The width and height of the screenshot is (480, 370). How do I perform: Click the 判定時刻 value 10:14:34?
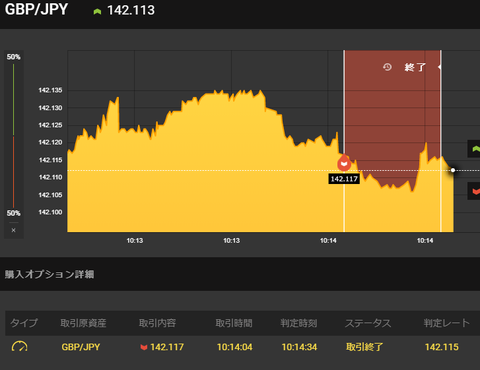pos(299,347)
